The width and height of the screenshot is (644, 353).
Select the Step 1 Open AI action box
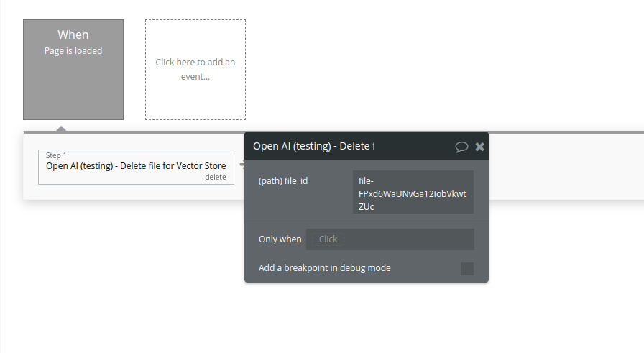coord(136,167)
